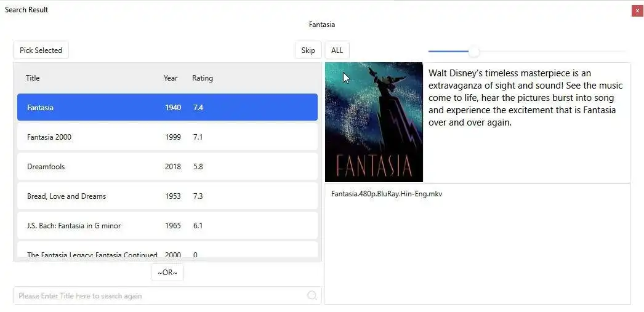Image resolution: width=644 pixels, height=312 pixels.
Task: Sort by the Year column header
Action: (171, 78)
